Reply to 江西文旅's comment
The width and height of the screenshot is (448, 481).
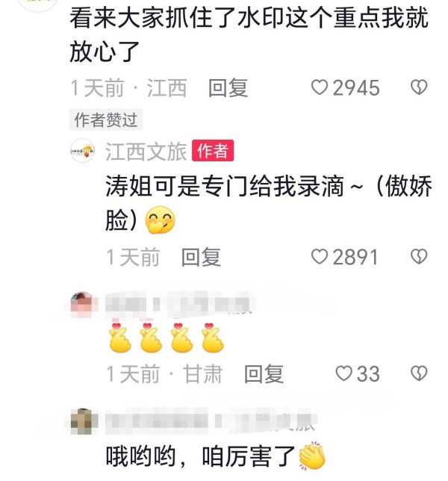pos(201,257)
